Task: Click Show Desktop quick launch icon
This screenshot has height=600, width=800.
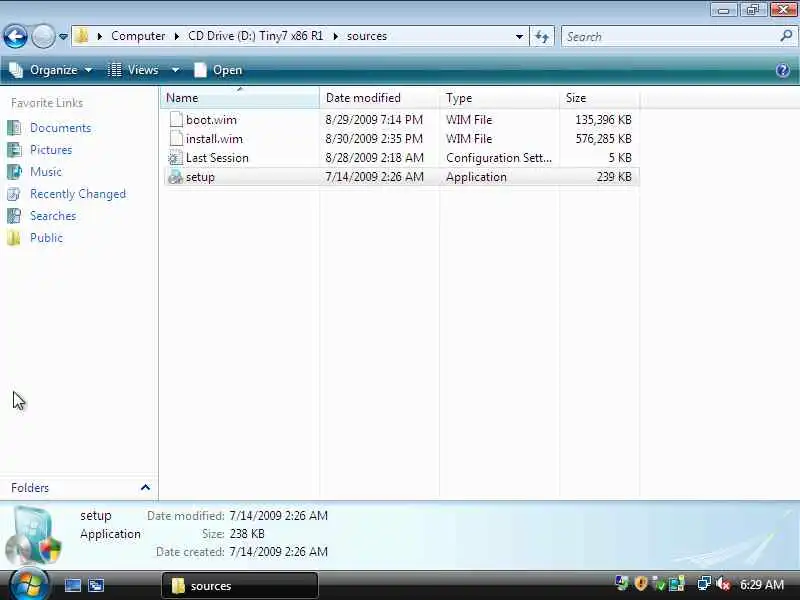Action: (x=72, y=585)
